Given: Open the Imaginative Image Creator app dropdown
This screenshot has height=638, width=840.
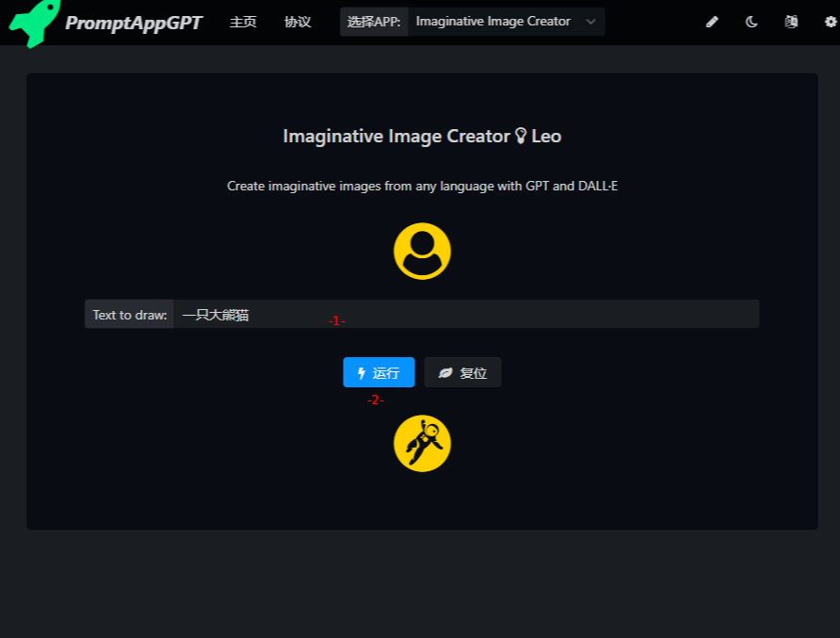Looking at the screenshot, I should [507, 22].
